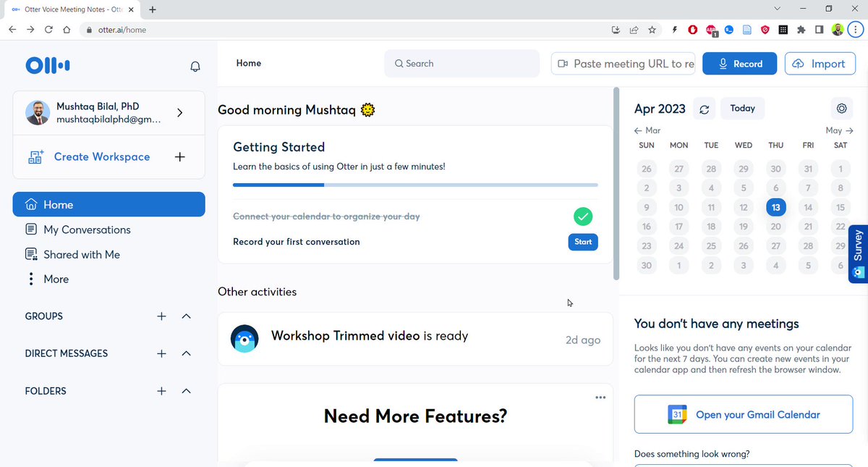
Task: Click plus icon beside Create Workspace
Action: click(x=180, y=156)
